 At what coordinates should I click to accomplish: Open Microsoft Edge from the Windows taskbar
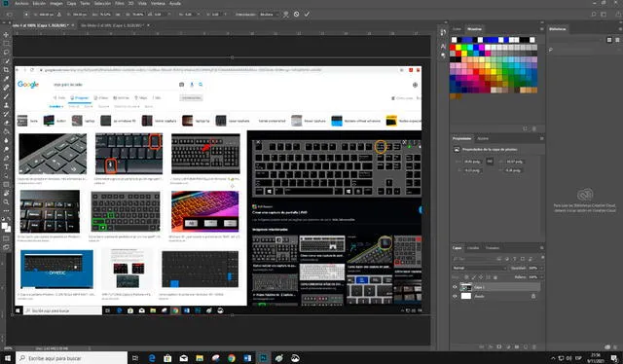152,358
